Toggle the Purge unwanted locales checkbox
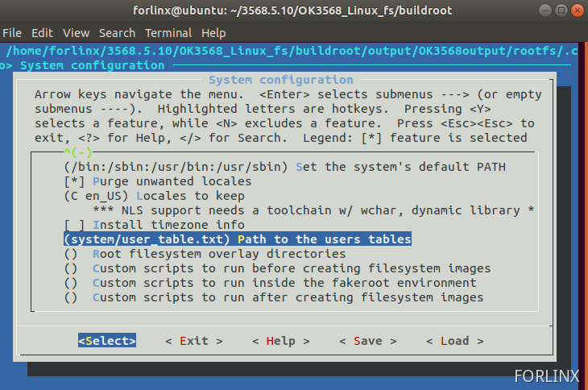 pyautogui.click(x=73, y=181)
